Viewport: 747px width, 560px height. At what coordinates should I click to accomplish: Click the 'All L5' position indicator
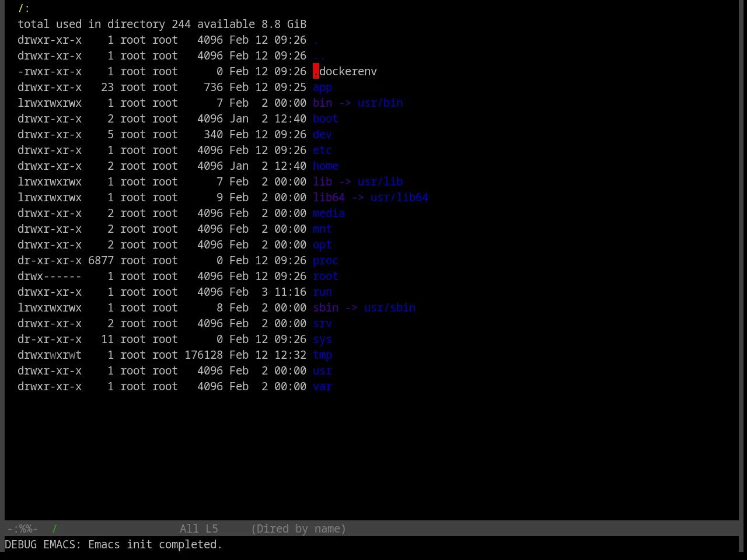(x=199, y=528)
